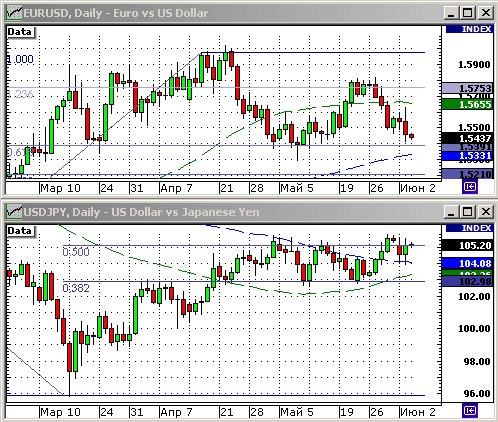Click the 26 date in USDJPY timeline

point(377,412)
